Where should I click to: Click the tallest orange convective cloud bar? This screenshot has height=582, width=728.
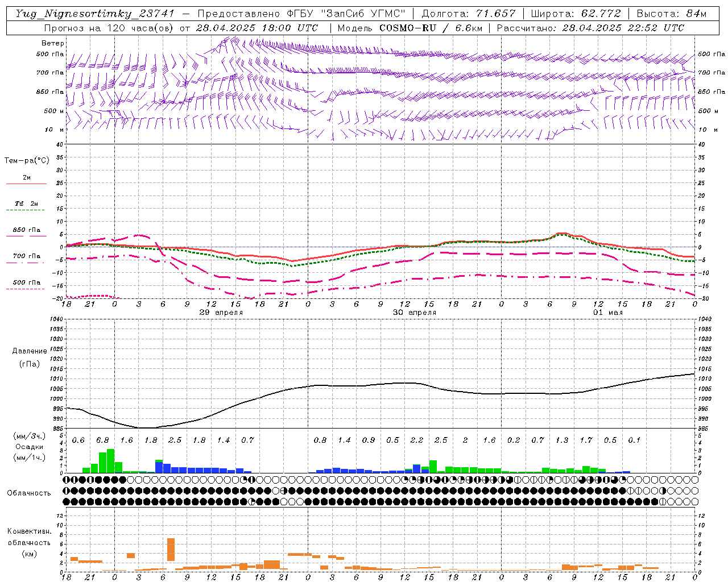171,550
